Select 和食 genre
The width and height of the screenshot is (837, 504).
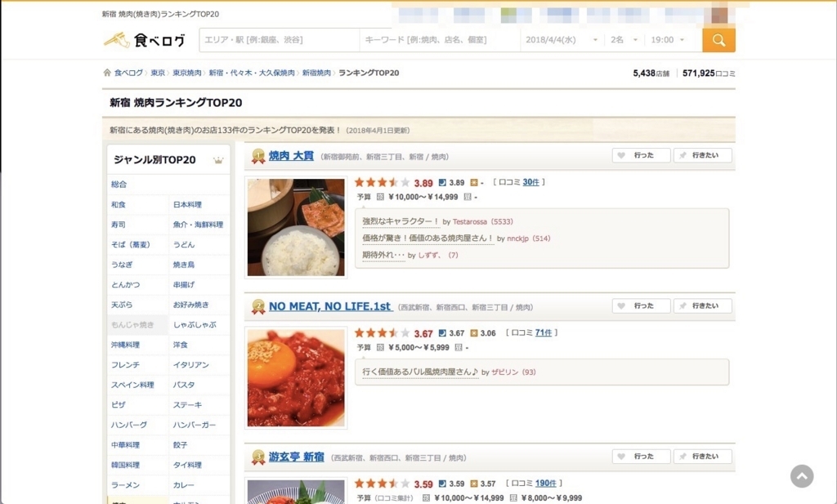coord(118,205)
